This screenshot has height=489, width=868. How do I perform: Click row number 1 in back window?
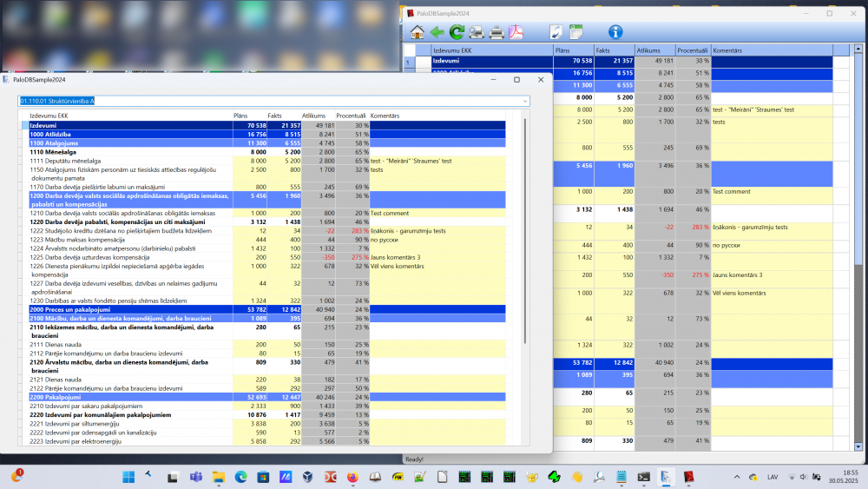pyautogui.click(x=409, y=62)
